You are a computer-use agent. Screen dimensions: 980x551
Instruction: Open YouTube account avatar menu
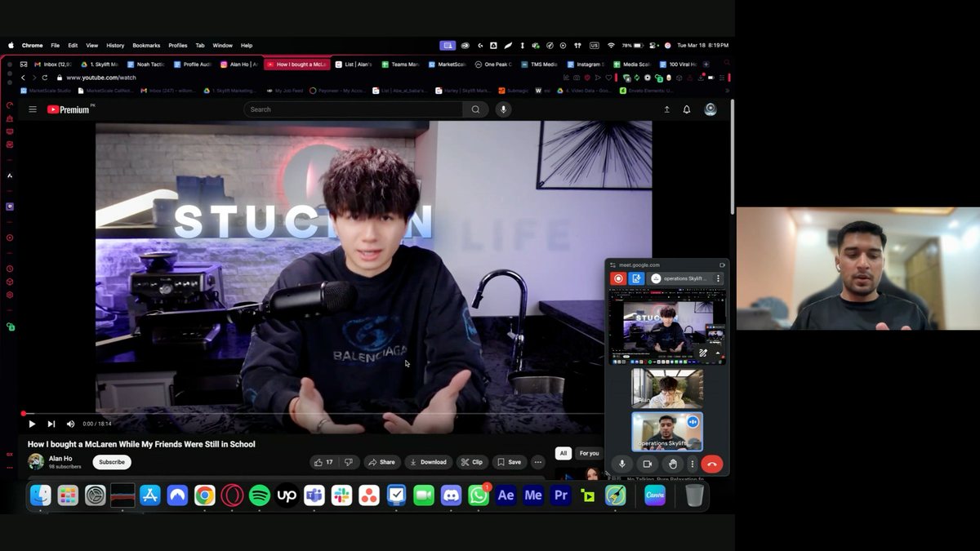pos(710,109)
